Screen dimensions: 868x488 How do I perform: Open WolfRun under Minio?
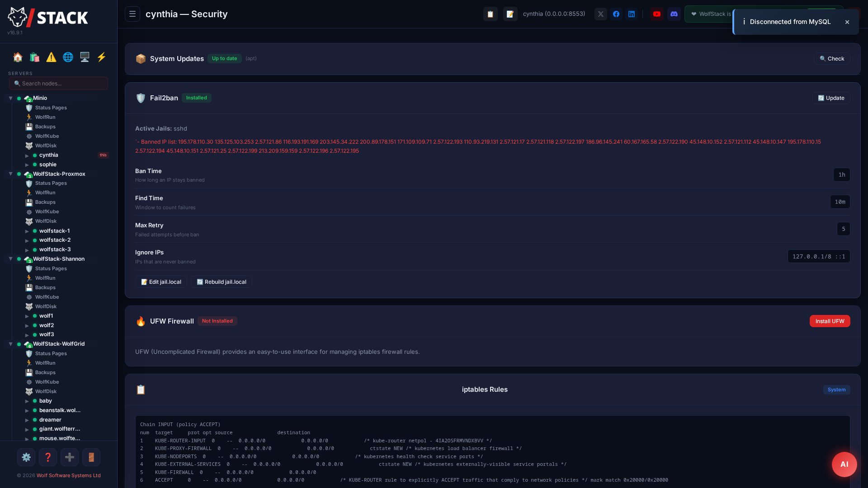(45, 117)
